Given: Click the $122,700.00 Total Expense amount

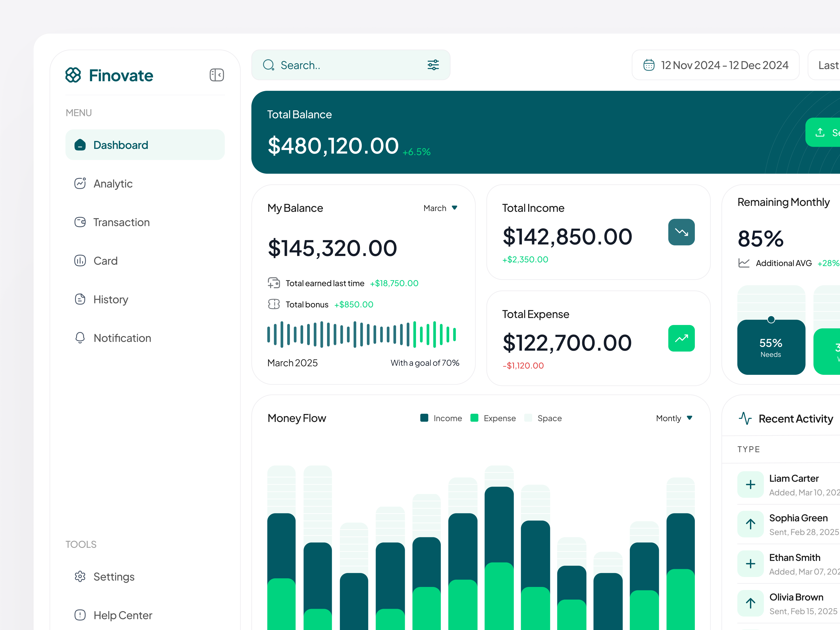Looking at the screenshot, I should click(567, 343).
